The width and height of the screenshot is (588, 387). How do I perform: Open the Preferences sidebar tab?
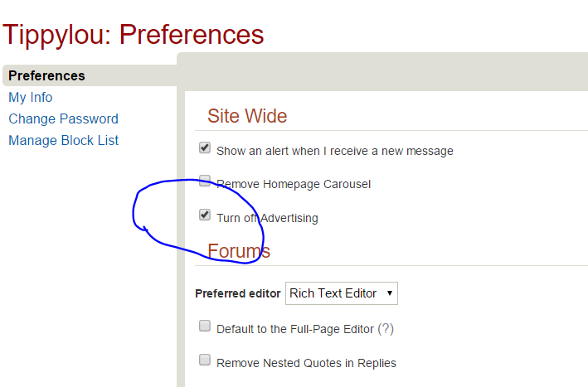(46, 75)
